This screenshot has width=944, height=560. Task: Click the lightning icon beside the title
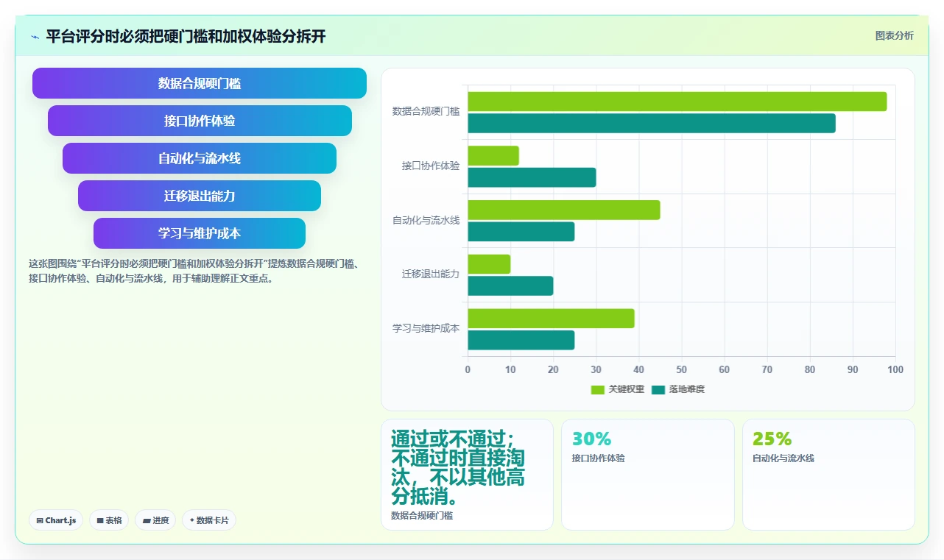coord(35,37)
